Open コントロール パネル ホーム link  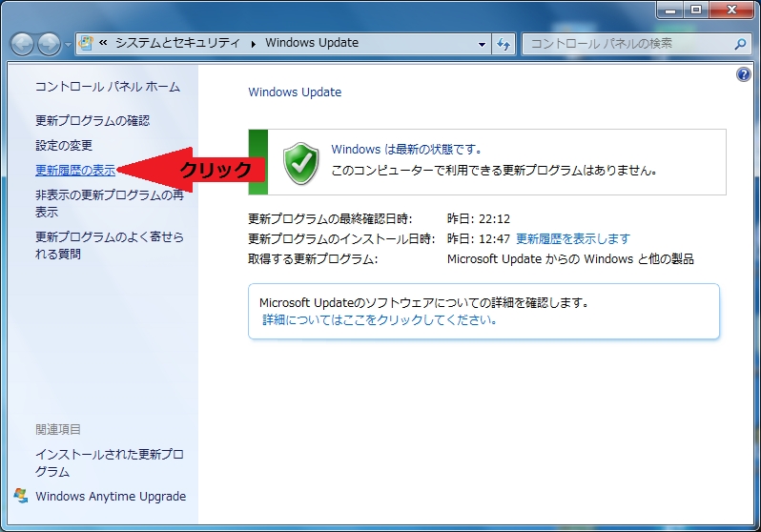click(108, 87)
